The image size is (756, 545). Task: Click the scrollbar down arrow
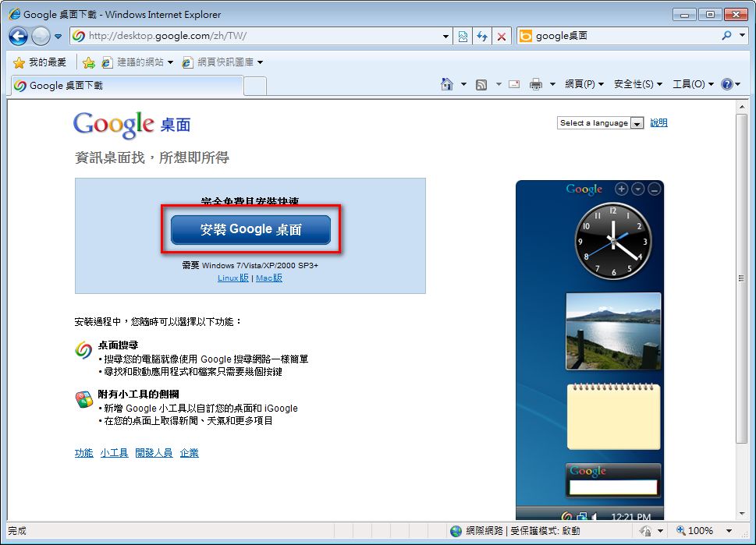pos(742,514)
